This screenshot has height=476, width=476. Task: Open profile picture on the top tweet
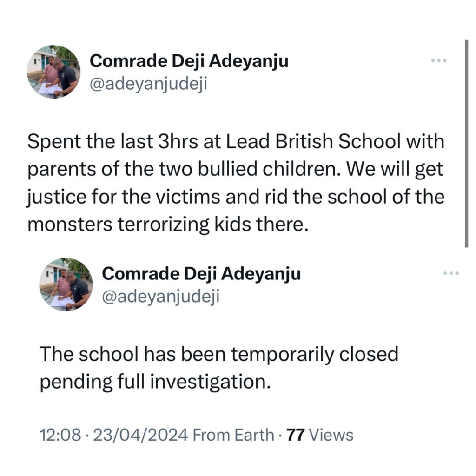(54, 72)
